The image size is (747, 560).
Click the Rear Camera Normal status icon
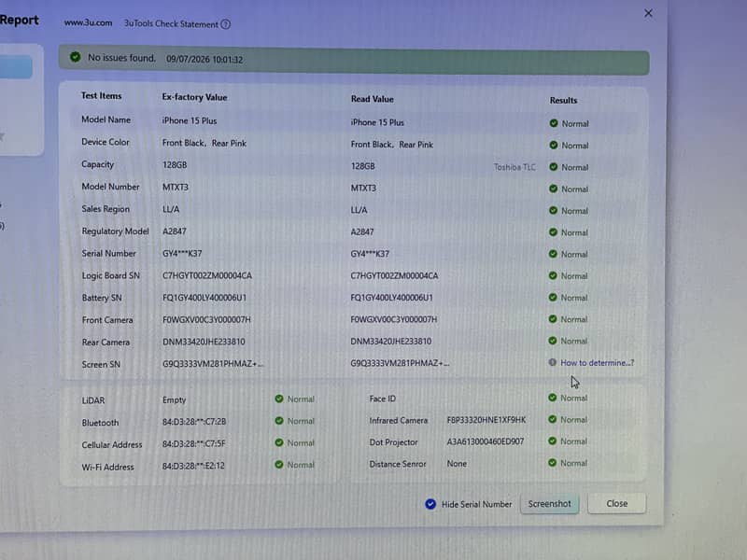[x=553, y=341]
